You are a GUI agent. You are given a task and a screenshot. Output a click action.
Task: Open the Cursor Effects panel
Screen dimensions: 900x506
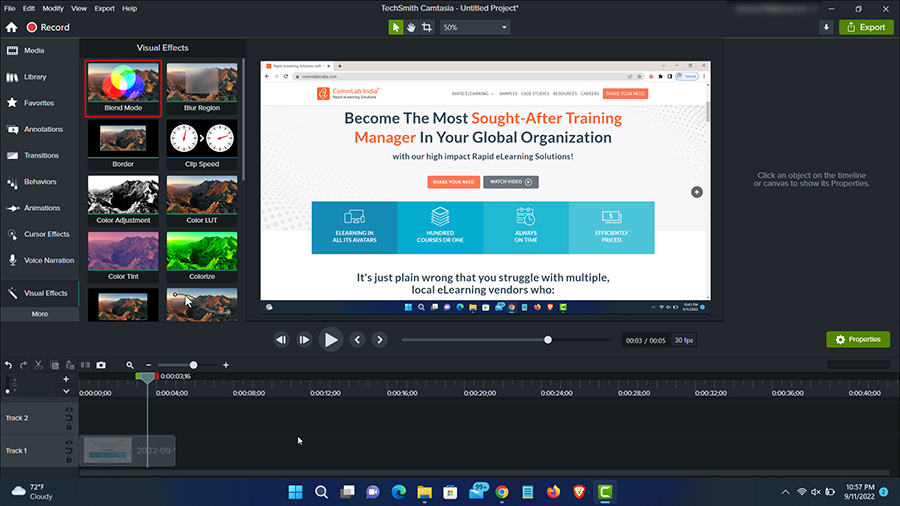(40, 234)
